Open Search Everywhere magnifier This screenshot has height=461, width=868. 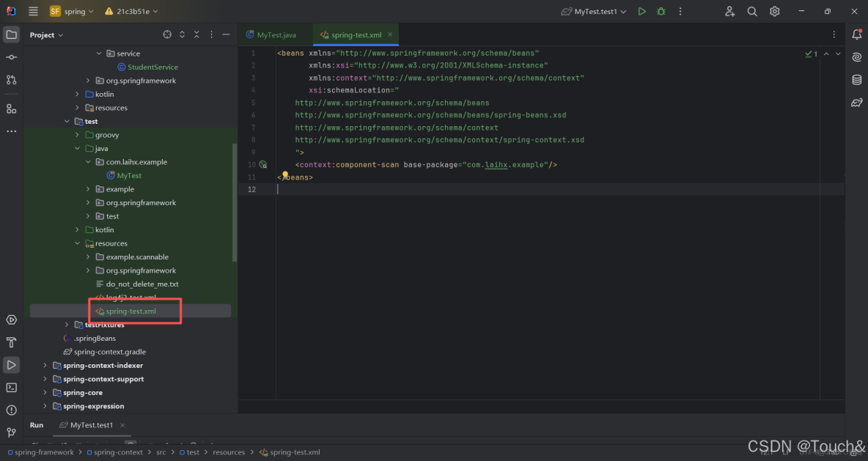[752, 10]
